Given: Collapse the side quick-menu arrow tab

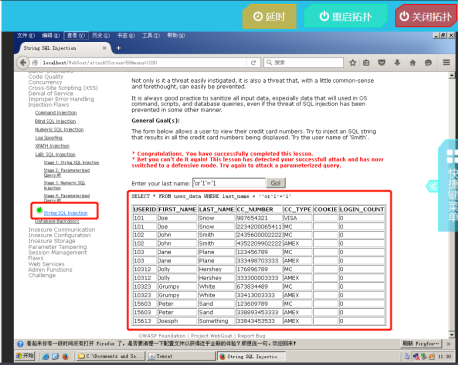Looking at the screenshot, I should [x=432, y=186].
